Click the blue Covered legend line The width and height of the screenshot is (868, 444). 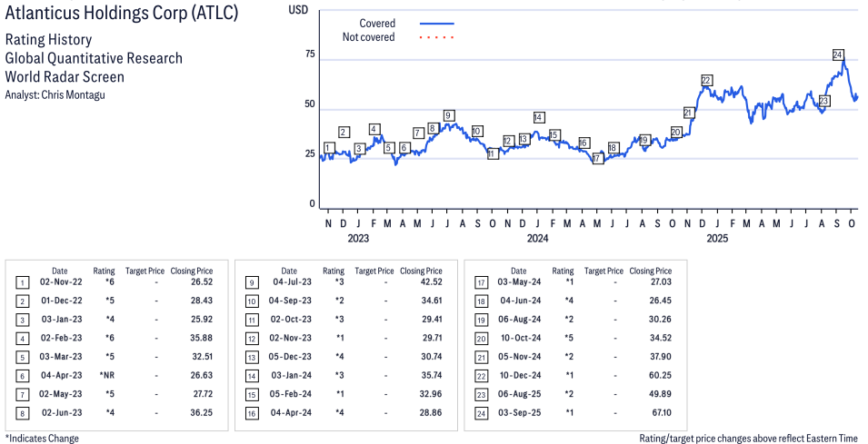(437, 23)
